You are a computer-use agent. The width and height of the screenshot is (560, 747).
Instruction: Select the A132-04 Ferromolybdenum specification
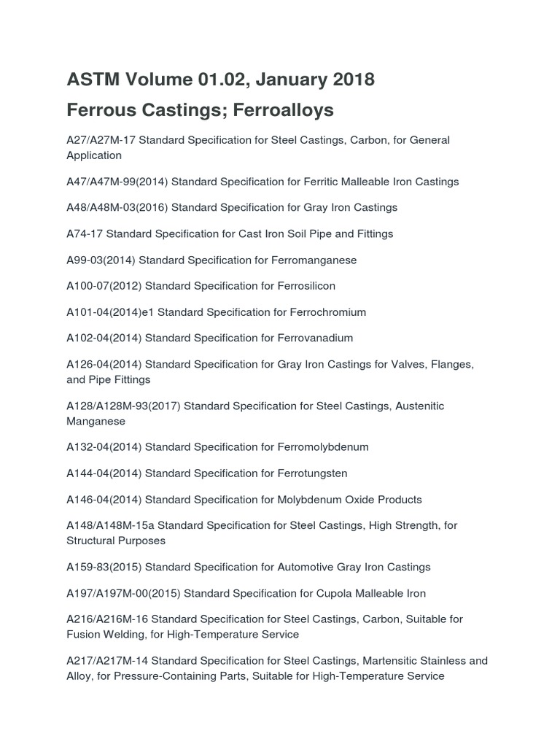tap(217, 447)
